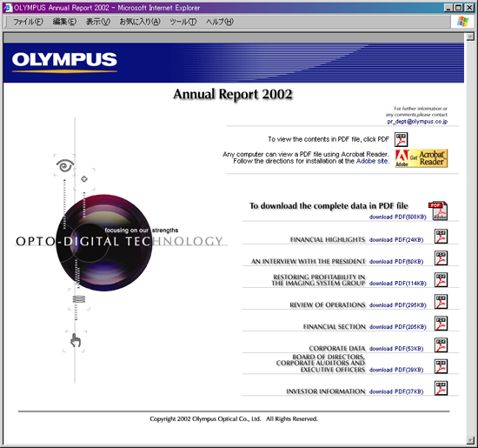
Task: Open the 編集(E) menu
Action: coord(64,22)
